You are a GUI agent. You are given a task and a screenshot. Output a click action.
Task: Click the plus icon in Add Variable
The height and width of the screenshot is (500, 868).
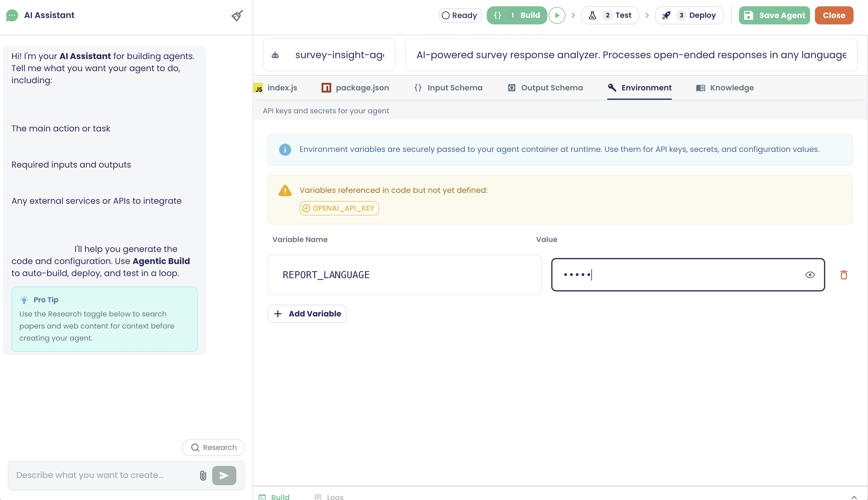coord(278,313)
